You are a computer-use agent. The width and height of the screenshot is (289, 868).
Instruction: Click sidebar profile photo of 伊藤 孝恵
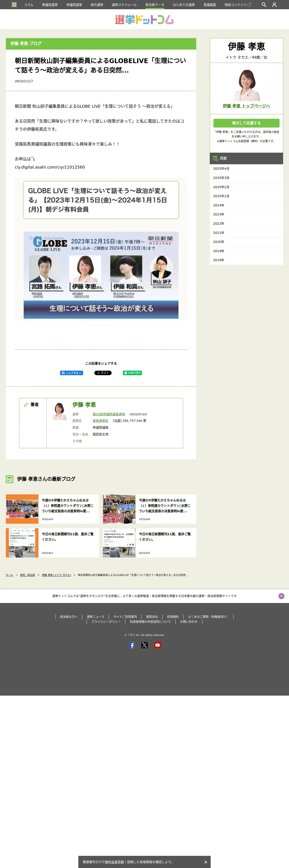(x=246, y=85)
